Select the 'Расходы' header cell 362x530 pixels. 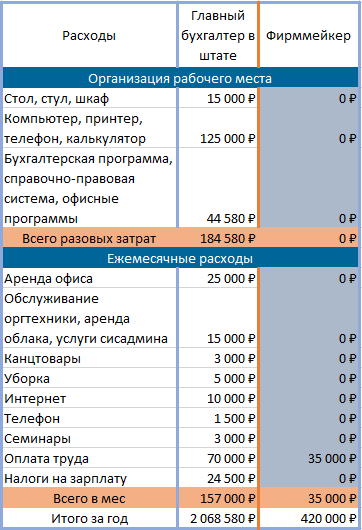pyautogui.click(x=90, y=35)
